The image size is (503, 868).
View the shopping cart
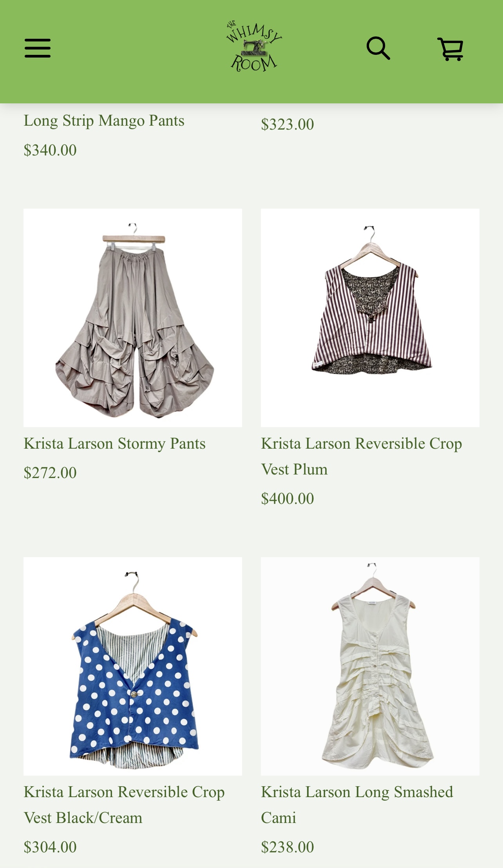(x=451, y=49)
